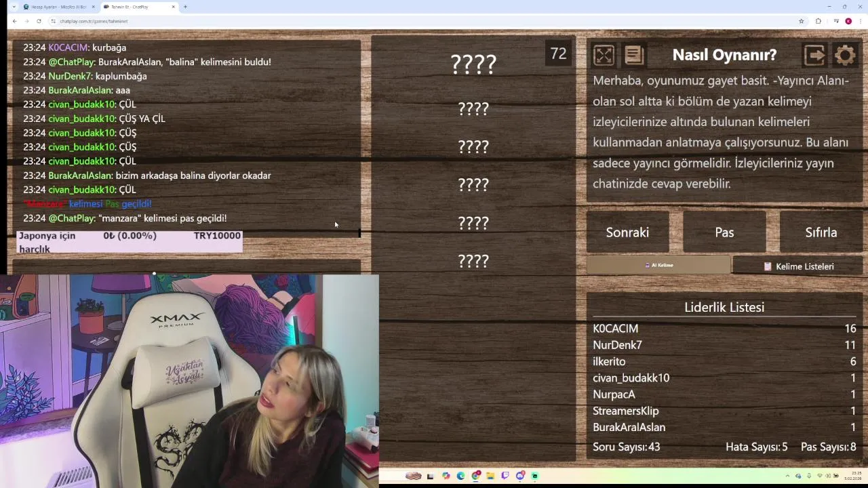Select civan_budakk10 in leaderboard
Image resolution: width=868 pixels, height=488 pixels.
point(724,378)
